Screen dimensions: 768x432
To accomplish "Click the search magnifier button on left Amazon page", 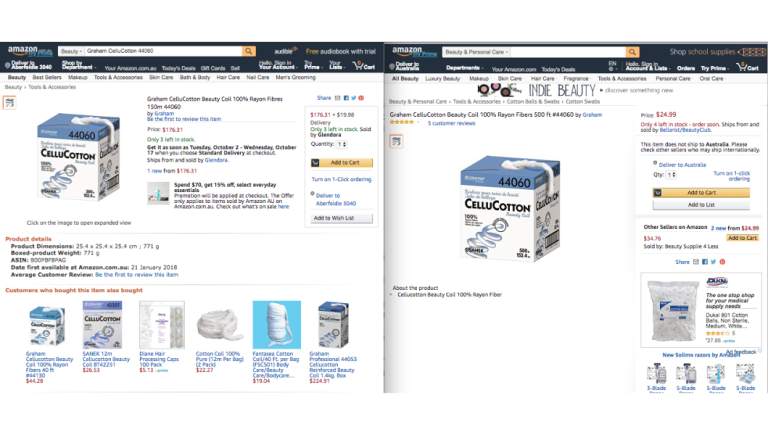I will (249, 51).
